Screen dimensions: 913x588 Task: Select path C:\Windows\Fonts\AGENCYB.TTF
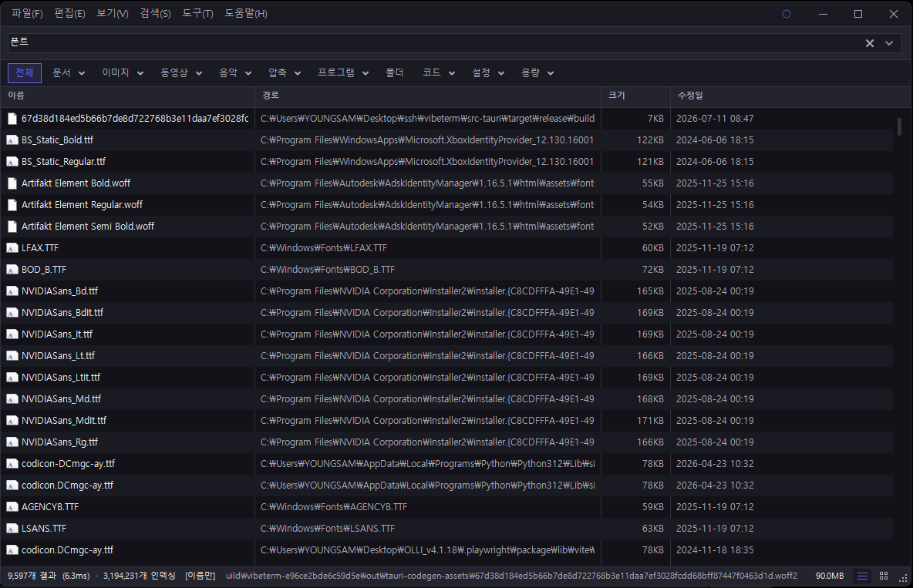click(334, 507)
